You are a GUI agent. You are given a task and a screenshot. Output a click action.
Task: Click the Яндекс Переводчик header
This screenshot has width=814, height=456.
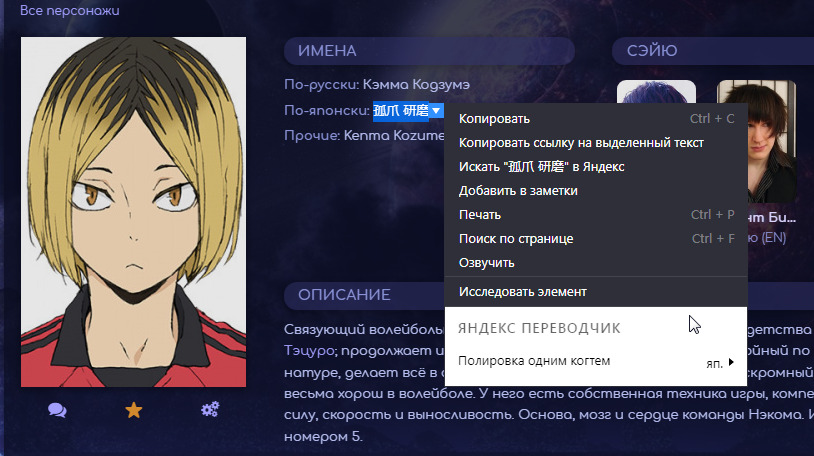539,328
